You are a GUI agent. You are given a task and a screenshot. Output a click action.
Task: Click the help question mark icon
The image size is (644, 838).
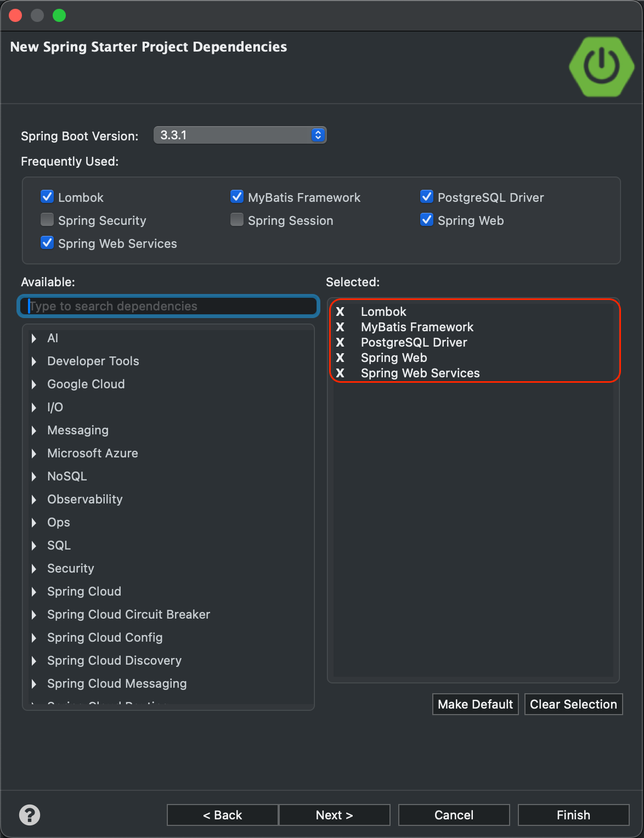(30, 814)
